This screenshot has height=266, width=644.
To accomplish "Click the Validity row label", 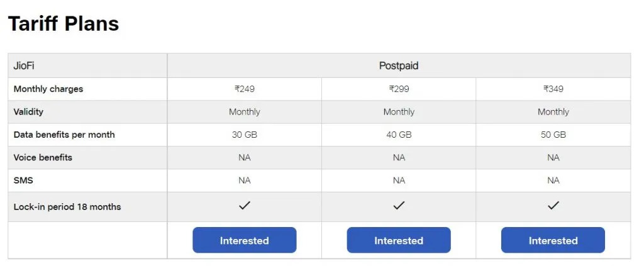I will pos(28,112).
